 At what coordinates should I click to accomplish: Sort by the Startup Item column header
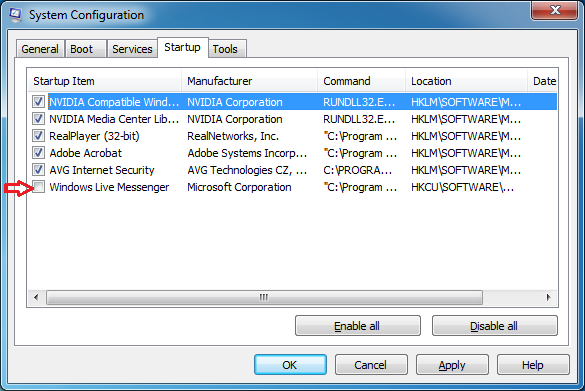click(x=105, y=81)
